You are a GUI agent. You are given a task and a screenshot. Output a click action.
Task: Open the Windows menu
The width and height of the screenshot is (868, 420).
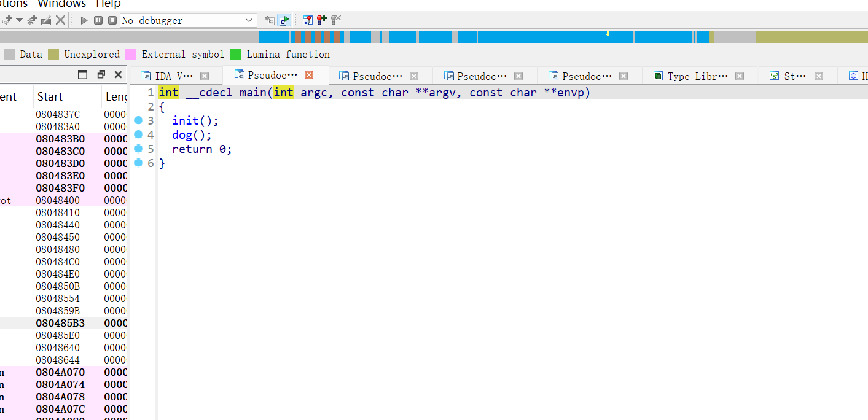coord(61,4)
